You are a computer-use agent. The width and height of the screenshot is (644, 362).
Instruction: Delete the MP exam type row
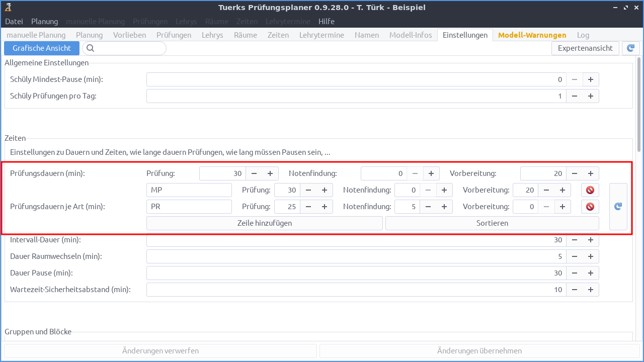click(x=590, y=190)
